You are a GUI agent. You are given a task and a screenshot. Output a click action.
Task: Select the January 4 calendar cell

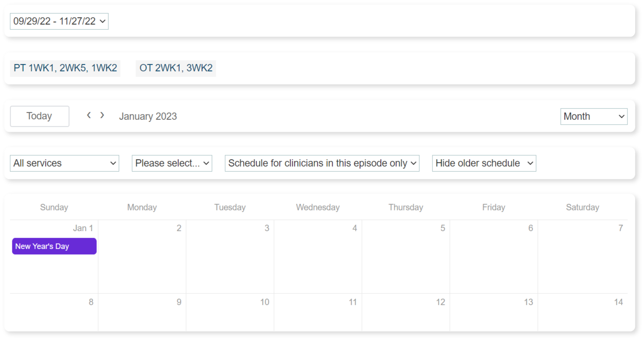pyautogui.click(x=318, y=259)
